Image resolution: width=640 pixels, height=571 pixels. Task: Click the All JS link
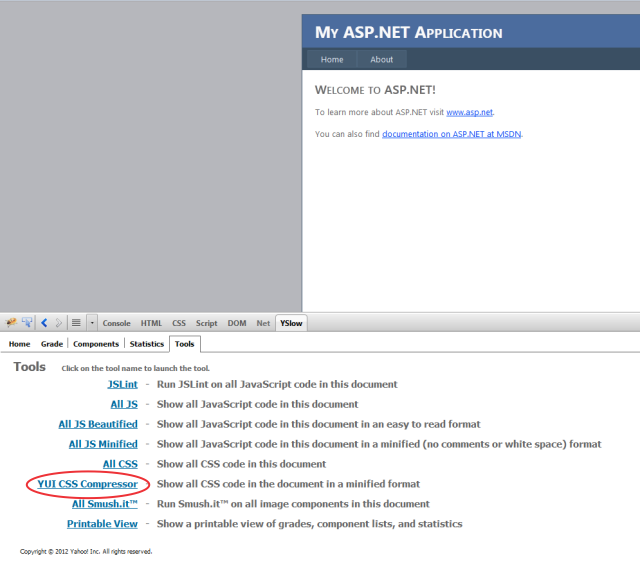coord(124,404)
